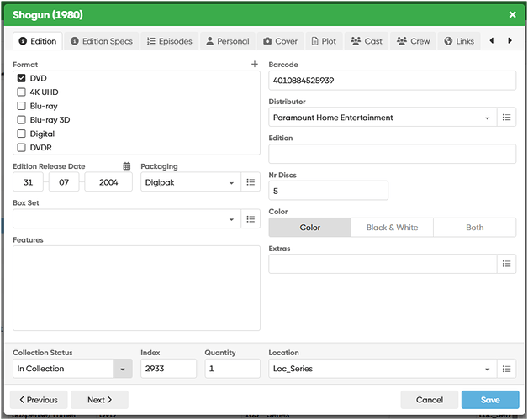The image size is (528, 420).
Task: Click the plus icon to add a format
Action: click(255, 65)
